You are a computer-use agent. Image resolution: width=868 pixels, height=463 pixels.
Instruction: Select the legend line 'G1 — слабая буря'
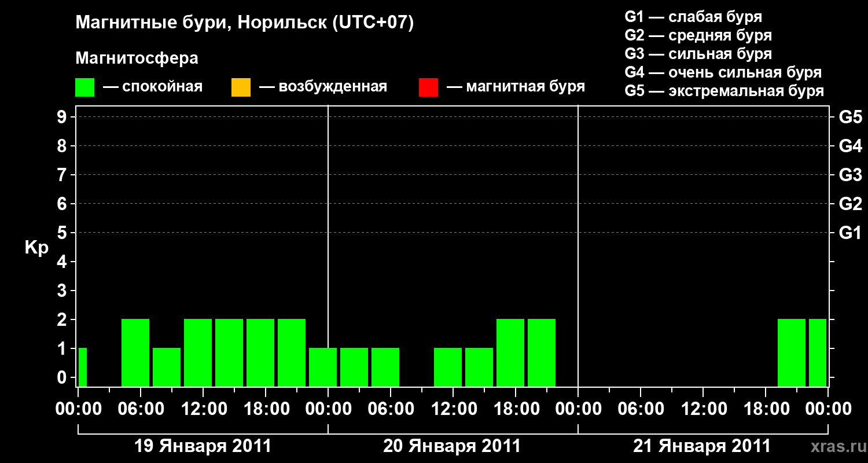pyautogui.click(x=694, y=17)
